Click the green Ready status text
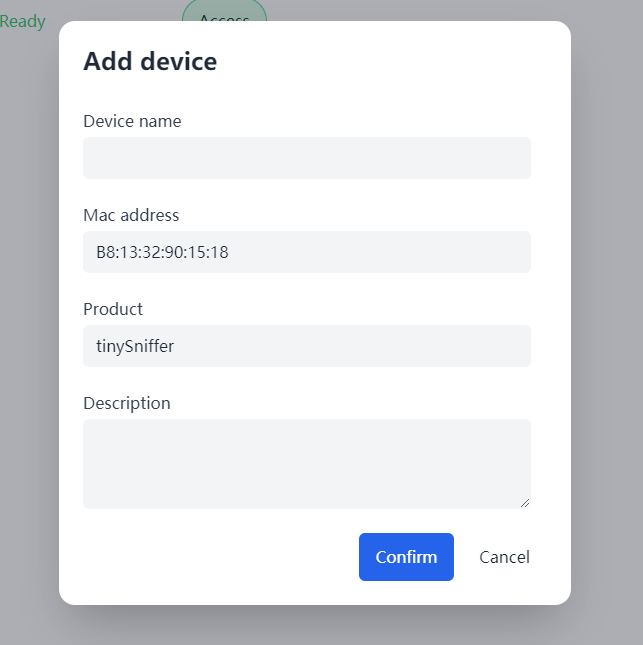This screenshot has height=645, width=643. point(22,21)
